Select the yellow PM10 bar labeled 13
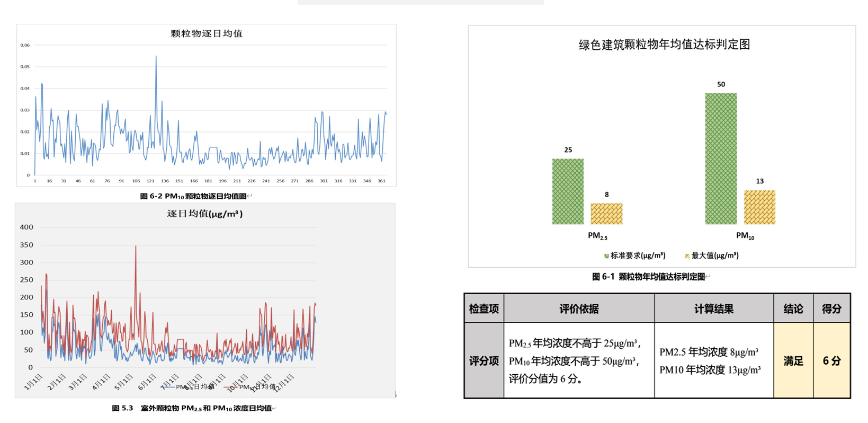This screenshot has height=423, width=868. tap(759, 207)
